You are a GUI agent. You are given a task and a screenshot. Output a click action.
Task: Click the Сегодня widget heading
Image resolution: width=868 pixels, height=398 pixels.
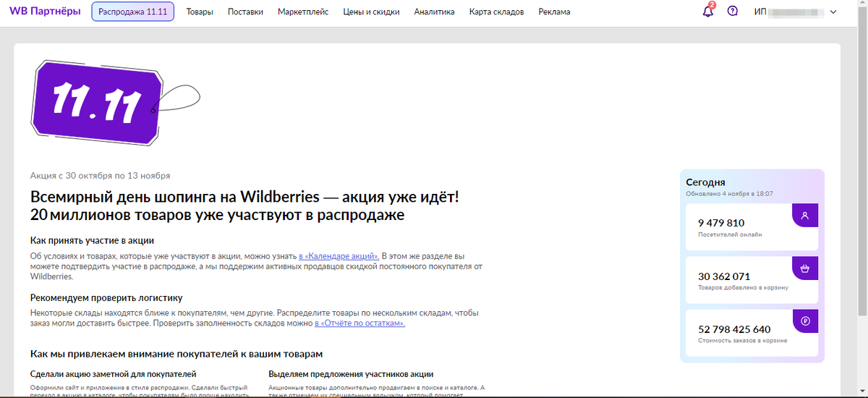(705, 182)
